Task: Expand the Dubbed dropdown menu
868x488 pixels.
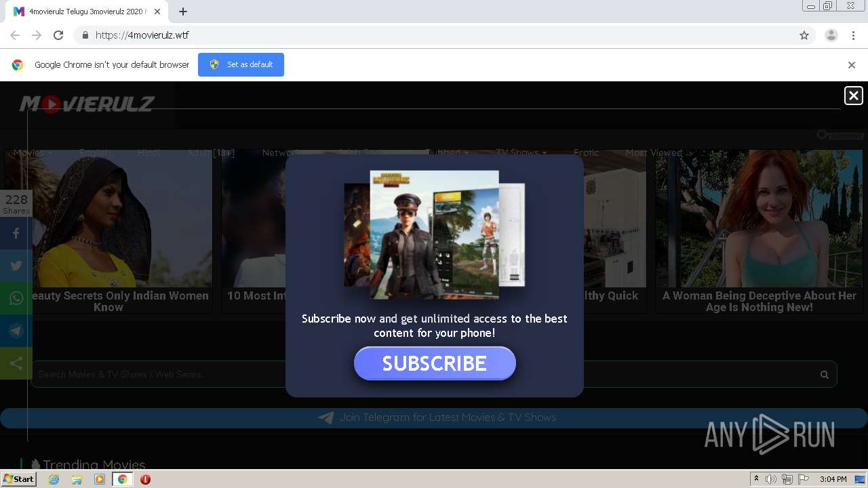Action: tap(447, 152)
